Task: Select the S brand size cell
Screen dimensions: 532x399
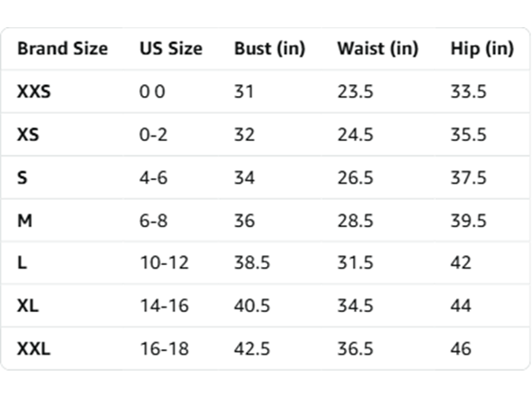Action: tap(22, 177)
